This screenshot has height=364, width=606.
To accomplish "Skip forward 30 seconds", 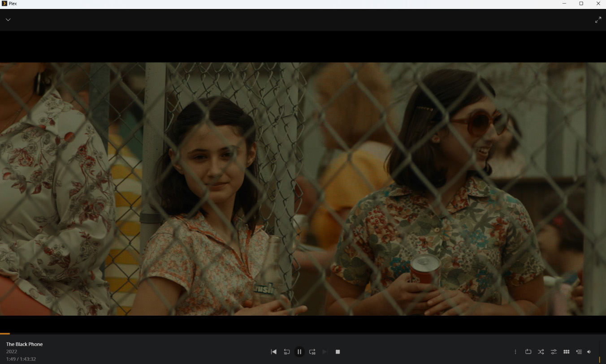I will [312, 352].
